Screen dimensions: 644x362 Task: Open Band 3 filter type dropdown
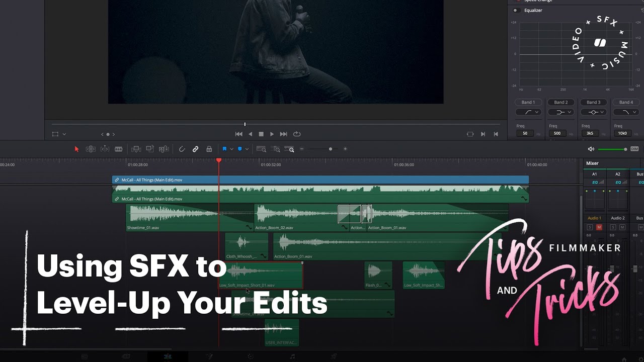pyautogui.click(x=594, y=112)
